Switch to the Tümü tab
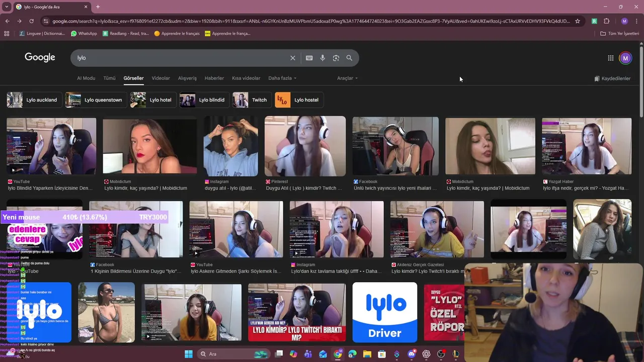Viewport: 644px width, 362px height. click(109, 78)
